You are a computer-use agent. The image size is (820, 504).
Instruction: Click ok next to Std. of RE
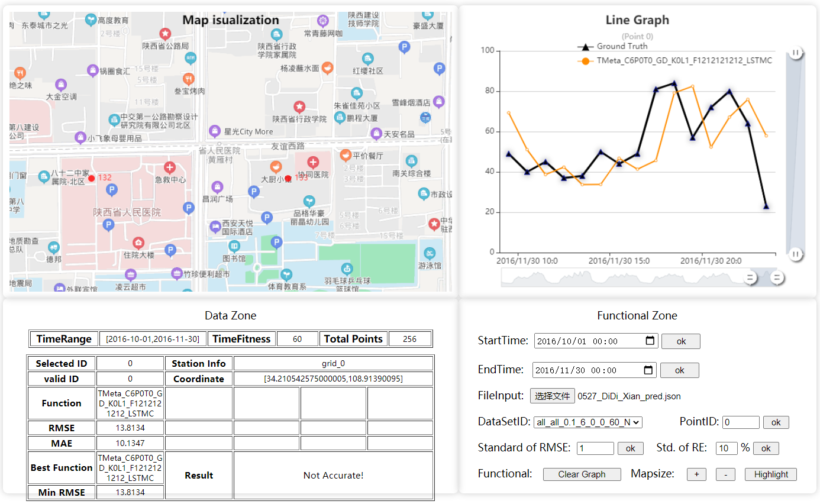coord(766,448)
